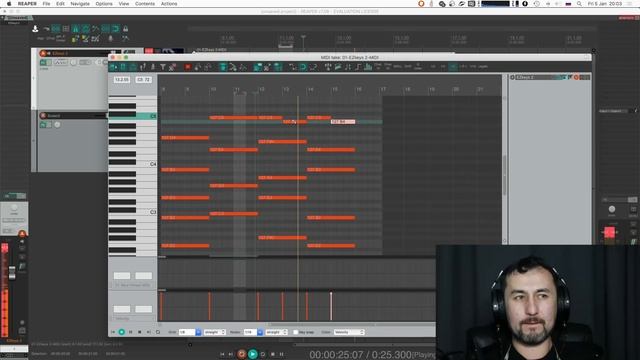Select the highlighted white note near bar 16
This screenshot has width=640, height=360.
[343, 122]
